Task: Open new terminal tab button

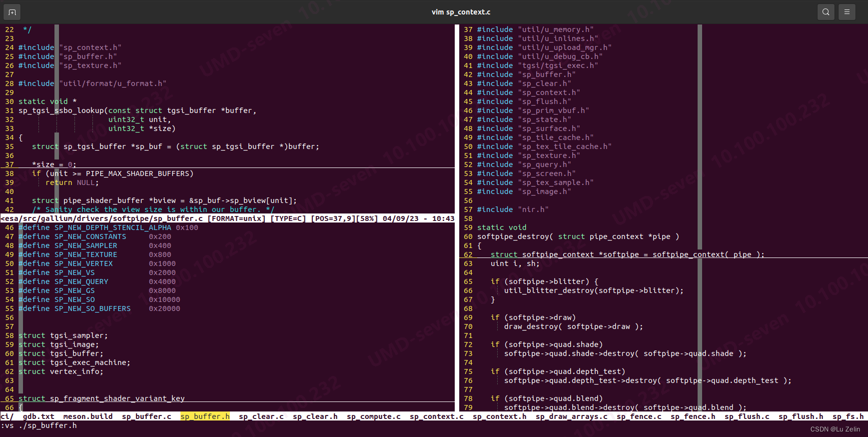Action: point(12,12)
